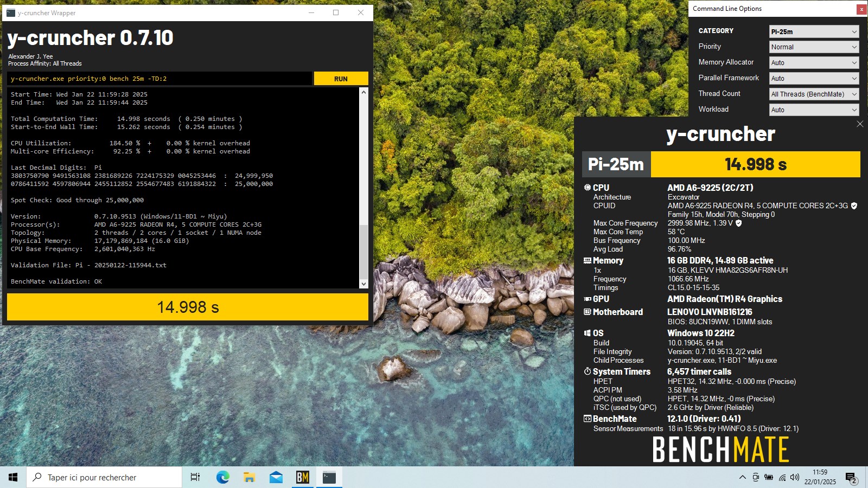Click the AMD Radeon(TM) R4 Graphics text
The height and width of the screenshot is (488, 868).
(725, 299)
